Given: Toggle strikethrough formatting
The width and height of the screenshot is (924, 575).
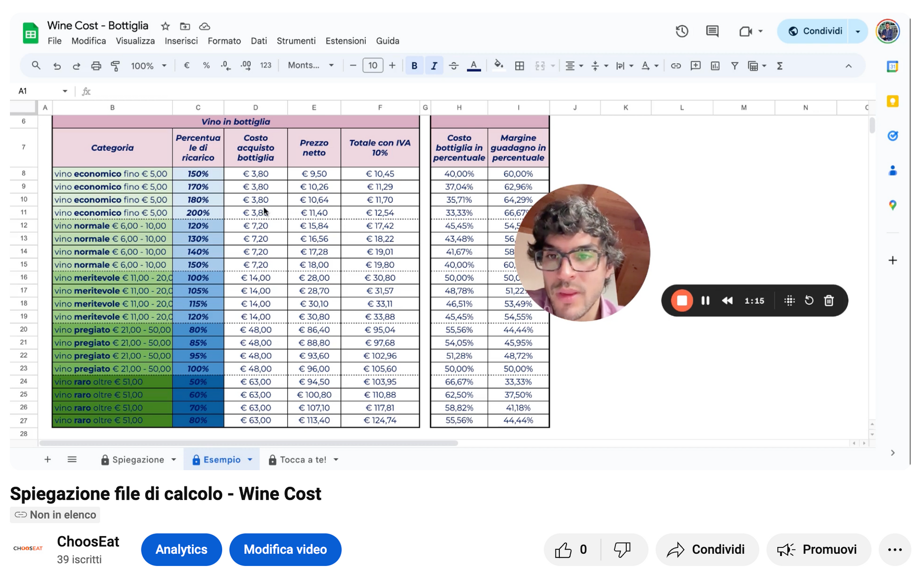Looking at the screenshot, I should [453, 66].
